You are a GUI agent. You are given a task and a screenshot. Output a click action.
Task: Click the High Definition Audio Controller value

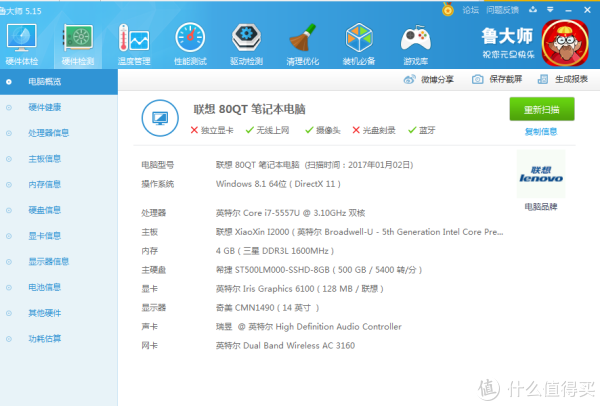[309, 327]
